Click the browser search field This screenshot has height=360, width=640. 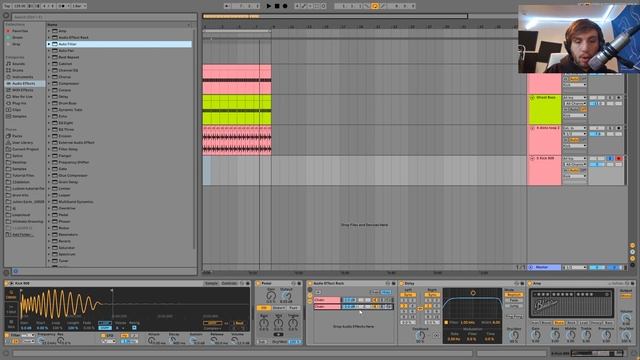coord(104,17)
